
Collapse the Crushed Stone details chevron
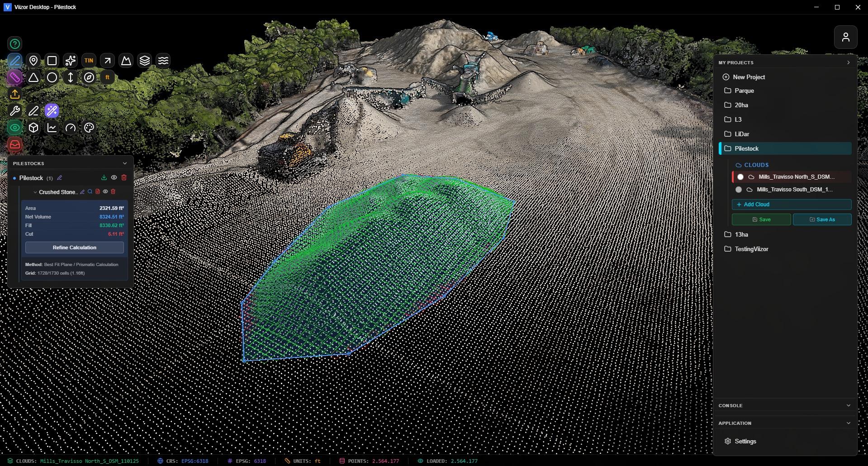pos(35,192)
